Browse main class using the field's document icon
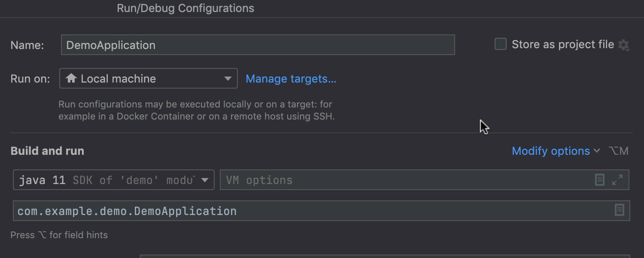This screenshot has width=644, height=258. tap(619, 210)
